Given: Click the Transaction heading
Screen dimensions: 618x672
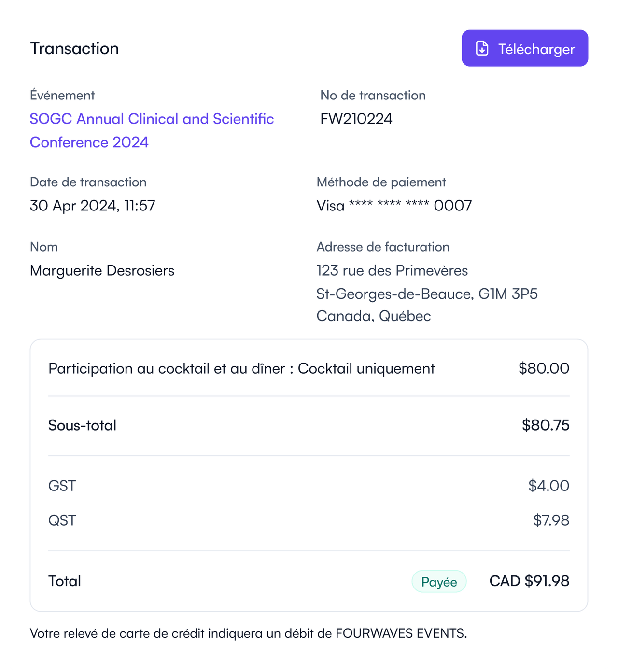Looking at the screenshot, I should 74,48.
